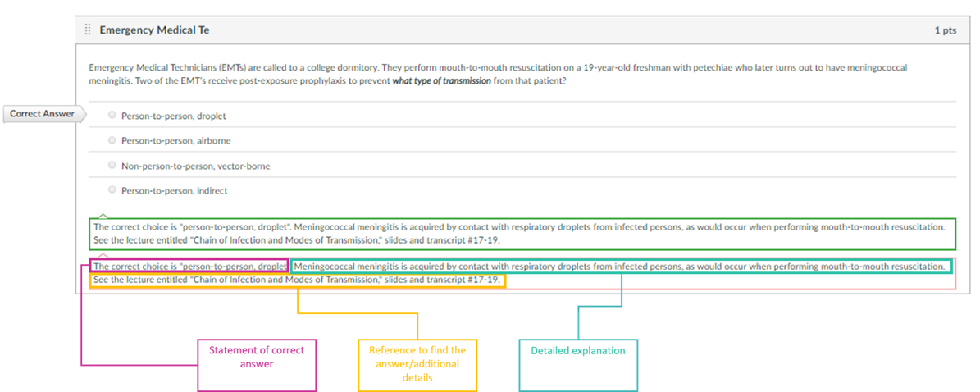Image resolution: width=980 pixels, height=392 pixels.
Task: Click the 'Person-to-person, indirect' answer label text
Action: click(174, 191)
